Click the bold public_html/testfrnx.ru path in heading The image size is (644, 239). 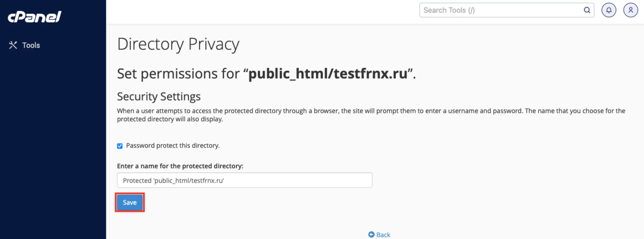pyautogui.click(x=328, y=74)
